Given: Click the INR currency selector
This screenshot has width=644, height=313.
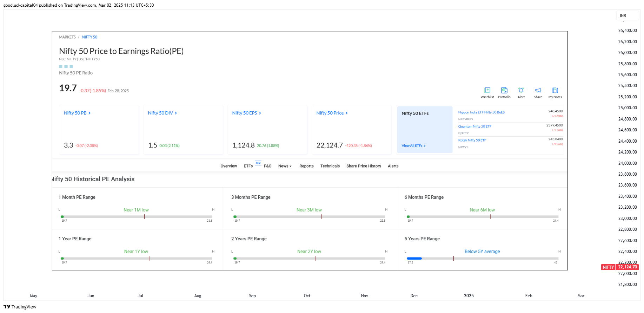Looking at the screenshot, I should [x=628, y=16].
